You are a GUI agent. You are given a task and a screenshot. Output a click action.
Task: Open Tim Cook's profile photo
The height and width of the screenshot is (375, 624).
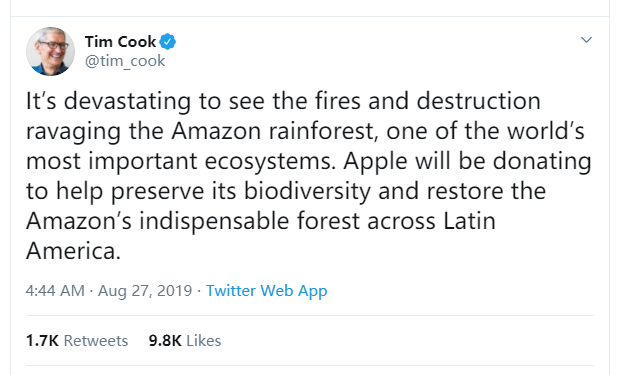click(x=51, y=51)
